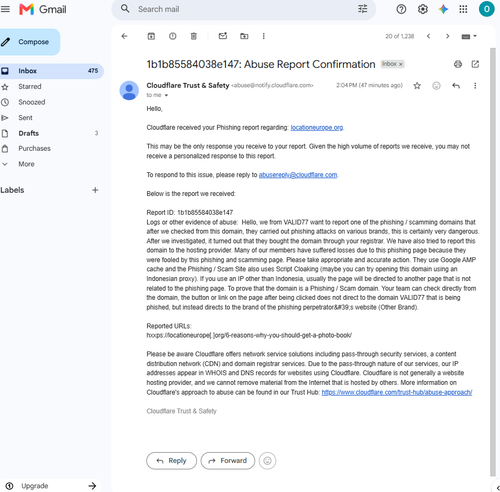
Task: Open the email in a new window
Action: (475, 64)
